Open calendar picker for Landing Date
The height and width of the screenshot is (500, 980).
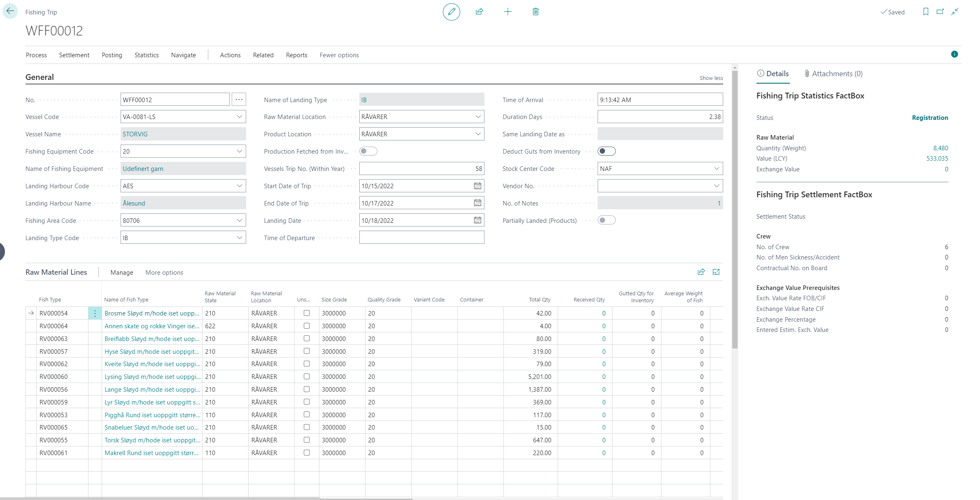click(x=477, y=220)
